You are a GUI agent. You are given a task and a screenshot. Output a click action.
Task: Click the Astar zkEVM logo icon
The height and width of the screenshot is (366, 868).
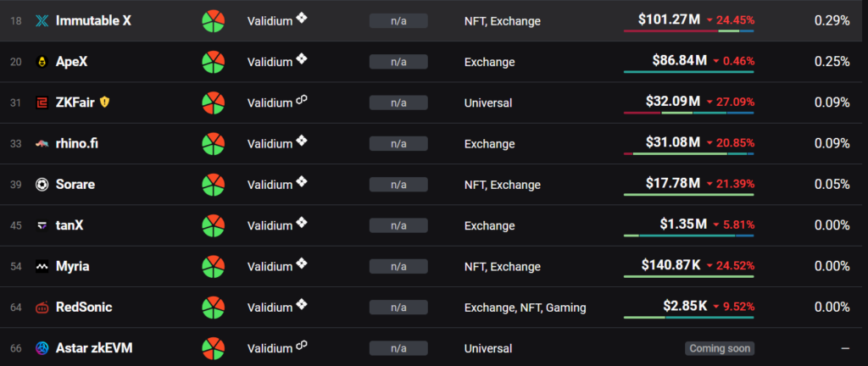pyautogui.click(x=42, y=348)
